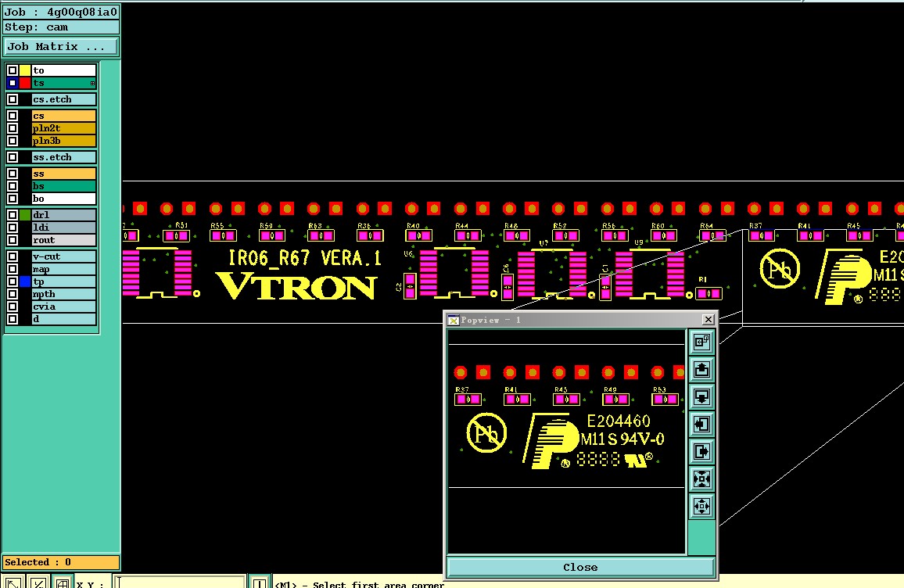
Task: Click the small grid icon on ts row
Action: (x=92, y=84)
